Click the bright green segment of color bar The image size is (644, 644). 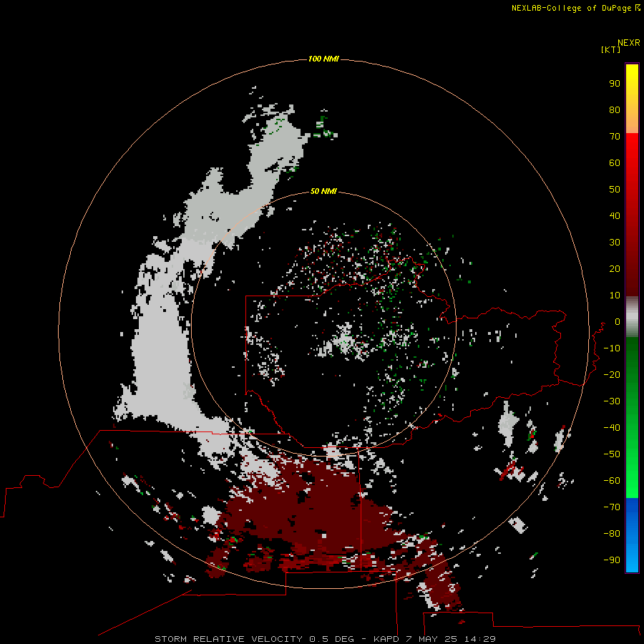[632, 418]
